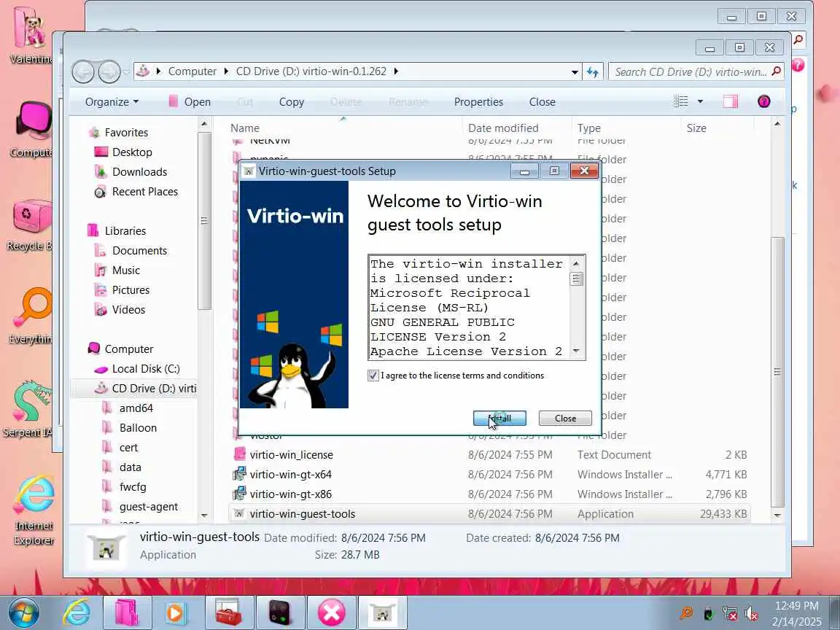
Task: Click the volume muted tray icon
Action: (752, 614)
